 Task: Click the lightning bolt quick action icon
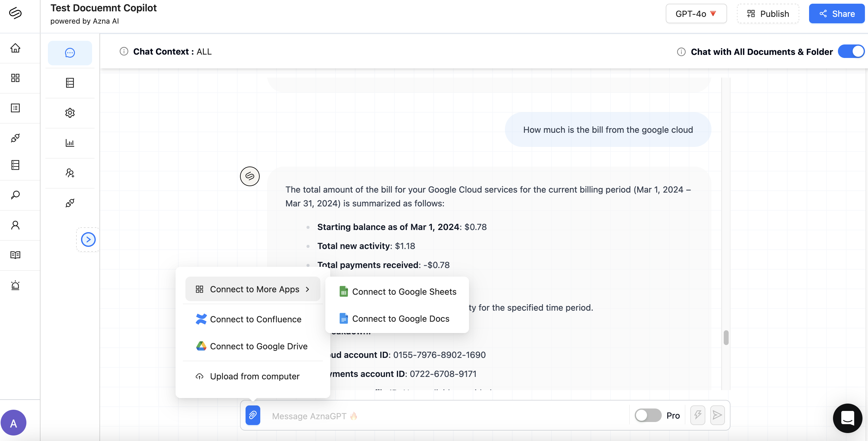point(697,415)
